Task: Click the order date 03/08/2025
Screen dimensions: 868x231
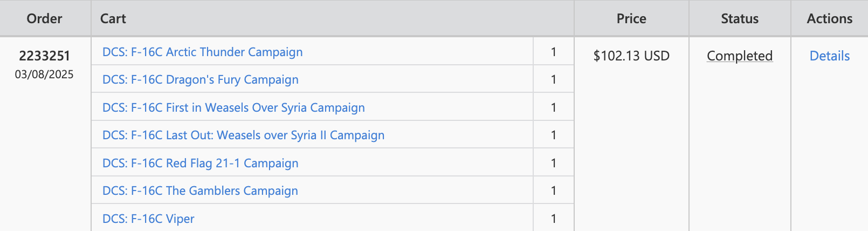Action: 44,74
